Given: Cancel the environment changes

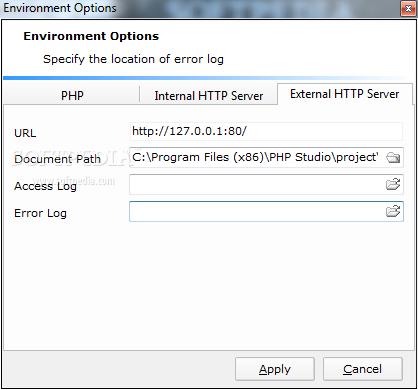Looking at the screenshot, I should [363, 369].
